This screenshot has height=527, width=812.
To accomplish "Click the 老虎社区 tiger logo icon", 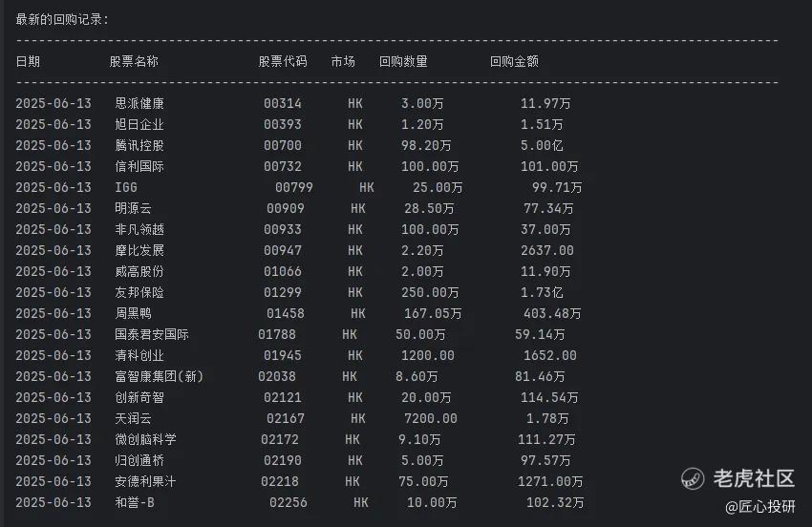I will click(693, 479).
